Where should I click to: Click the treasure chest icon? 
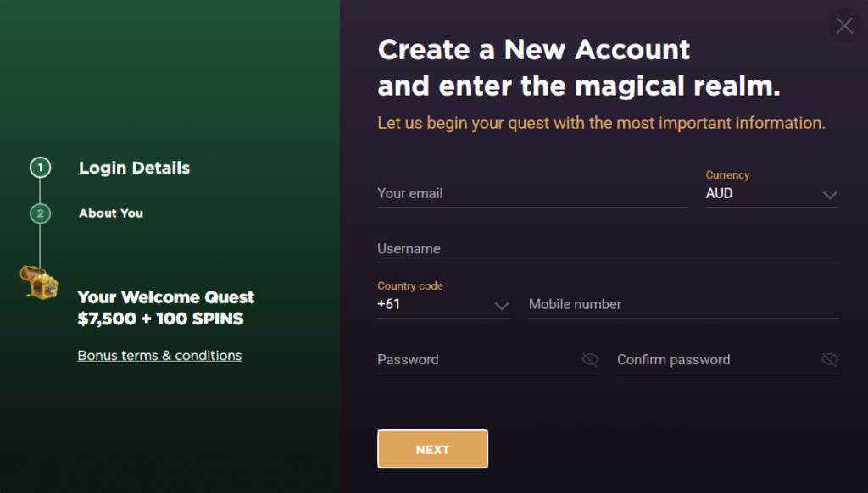tap(39, 282)
